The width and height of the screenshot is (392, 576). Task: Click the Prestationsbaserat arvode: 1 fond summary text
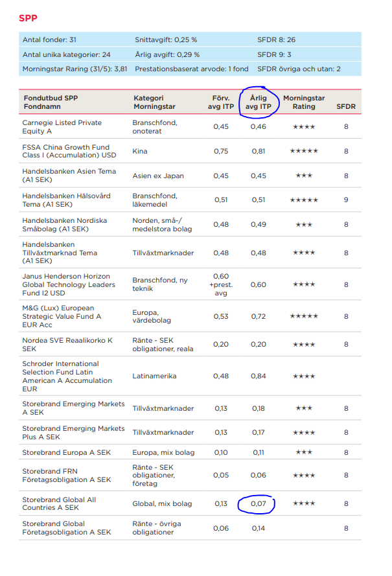pyautogui.click(x=191, y=69)
